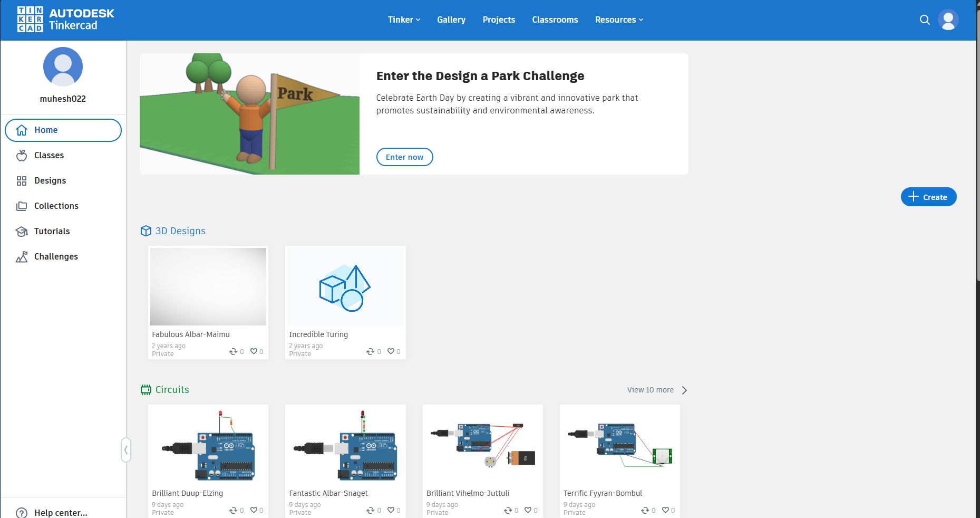Click the Enter now button

click(x=404, y=157)
